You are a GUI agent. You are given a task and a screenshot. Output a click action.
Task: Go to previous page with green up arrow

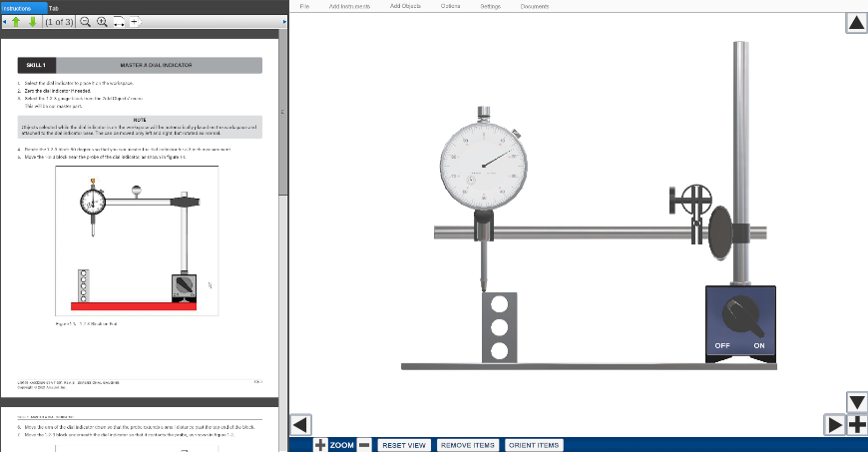pos(16,21)
